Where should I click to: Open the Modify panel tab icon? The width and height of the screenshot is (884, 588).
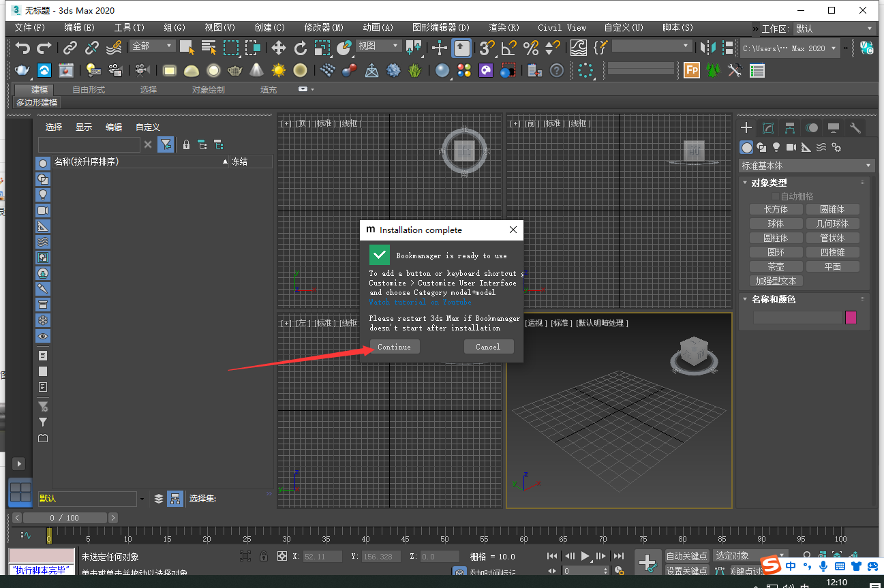tap(768, 128)
